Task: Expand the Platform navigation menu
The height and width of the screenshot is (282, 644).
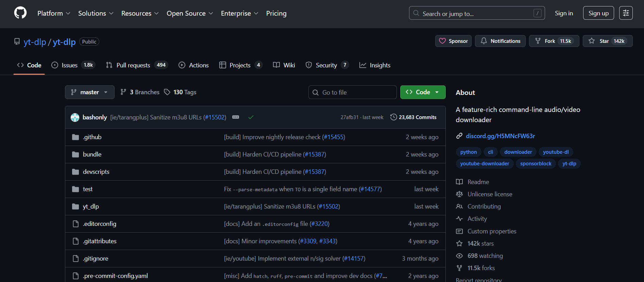Action: [54, 13]
